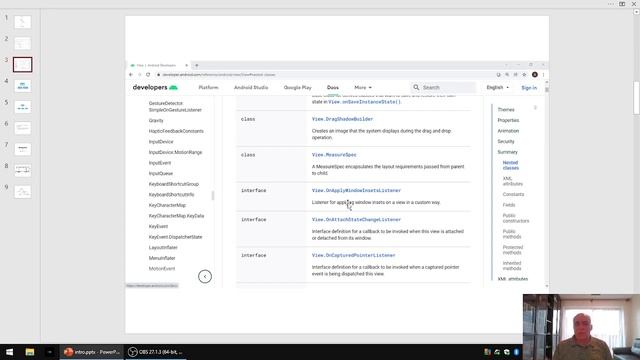Select slide 4 thumbnail in the slide panel
The height and width of the screenshot is (360, 640).
coord(22,86)
